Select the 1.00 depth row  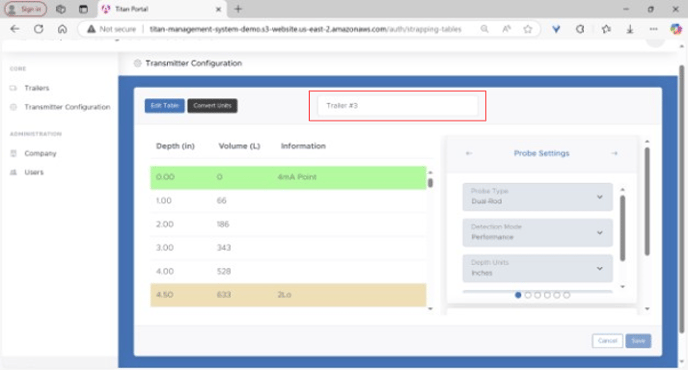click(x=288, y=201)
